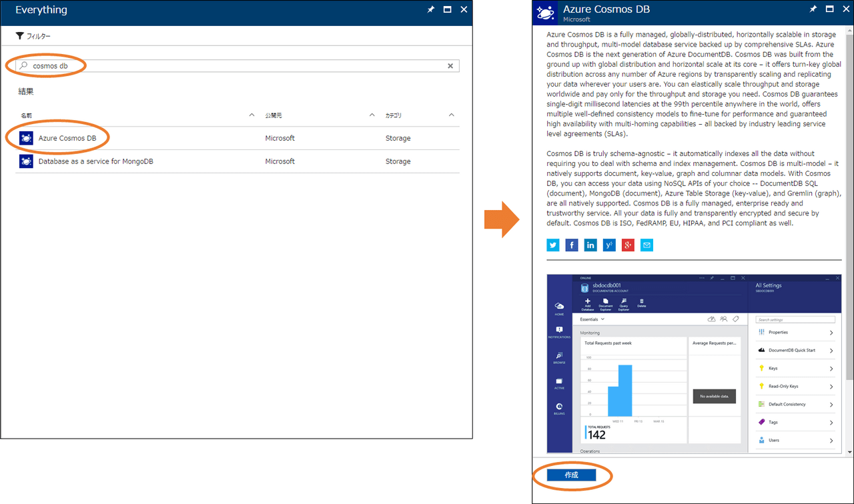The image size is (854, 504).
Task: Share Azure Cosmos DB by email
Action: [x=647, y=245]
